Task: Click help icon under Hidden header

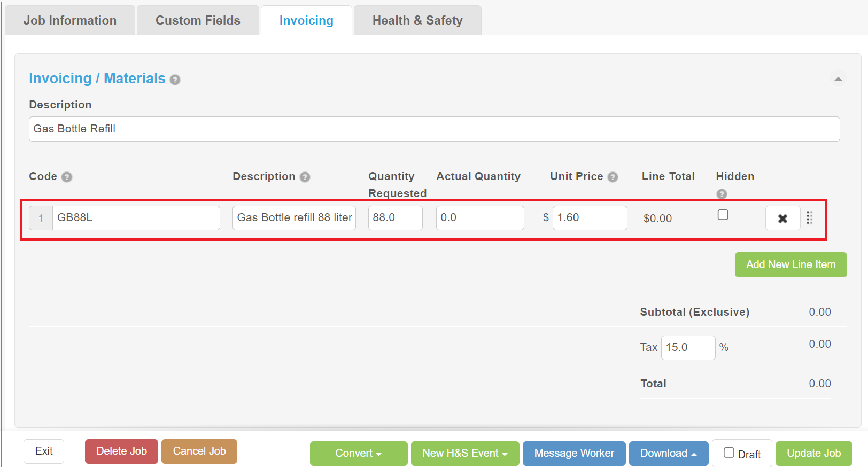Action: 722,193
